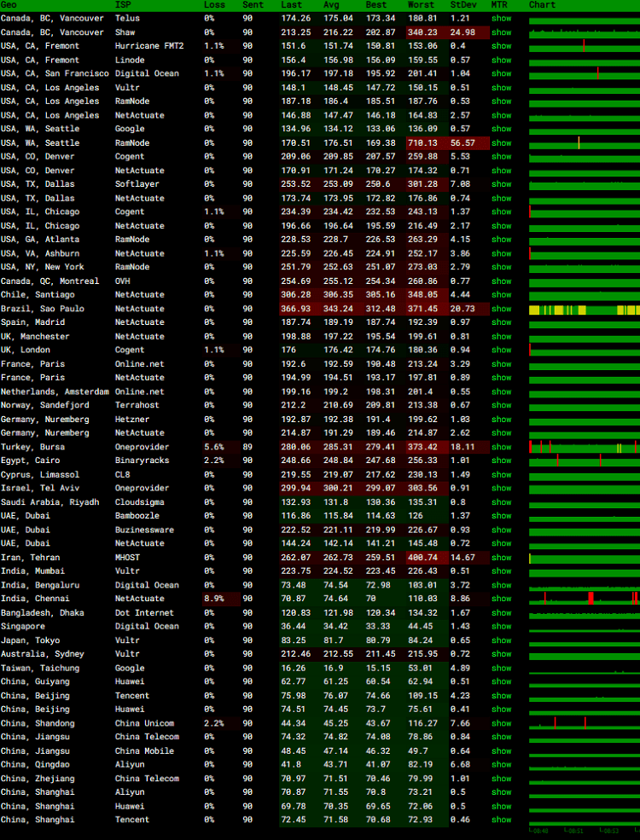This screenshot has width=640, height=840.
Task: Select the Saudi Arabia, Riyadh geo cell
Action: (49, 502)
